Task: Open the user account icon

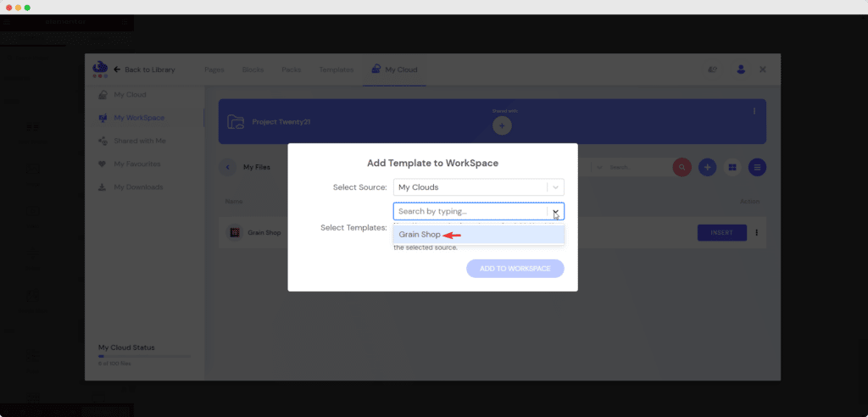Action: pyautogui.click(x=741, y=69)
